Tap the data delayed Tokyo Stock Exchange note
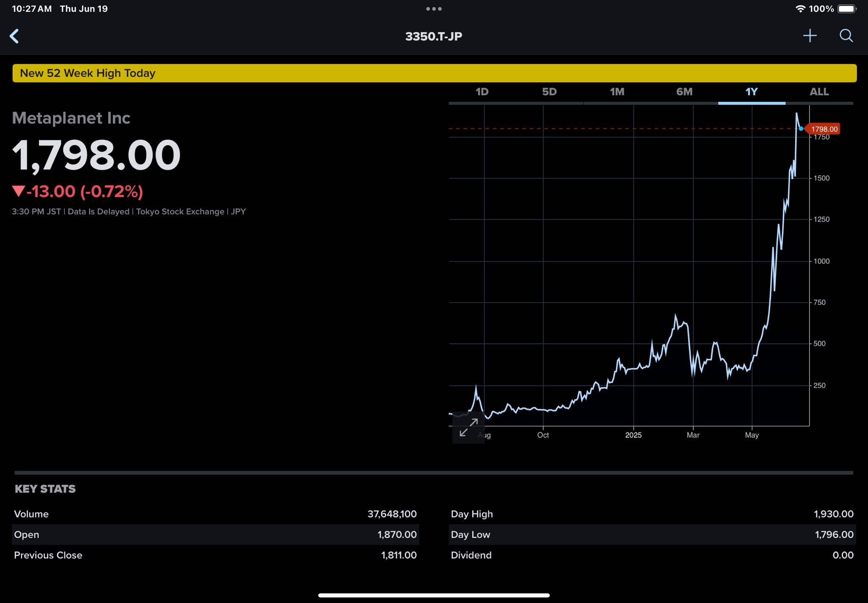This screenshot has height=603, width=868. 129,211
